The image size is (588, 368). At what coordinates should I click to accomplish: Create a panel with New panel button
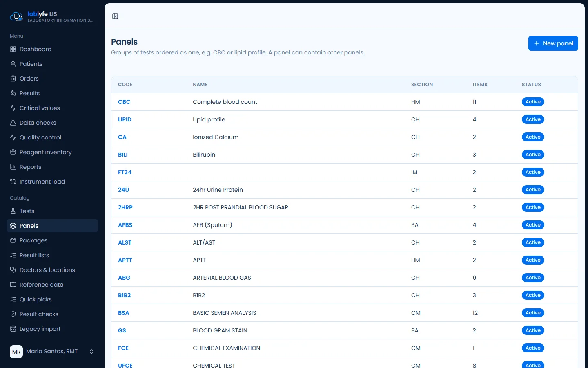pos(553,43)
